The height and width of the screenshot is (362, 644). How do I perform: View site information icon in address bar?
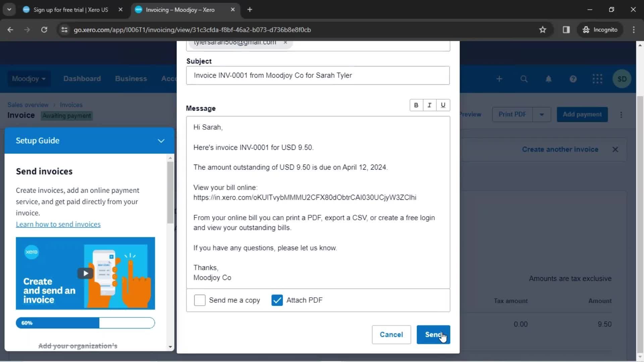[64, 30]
